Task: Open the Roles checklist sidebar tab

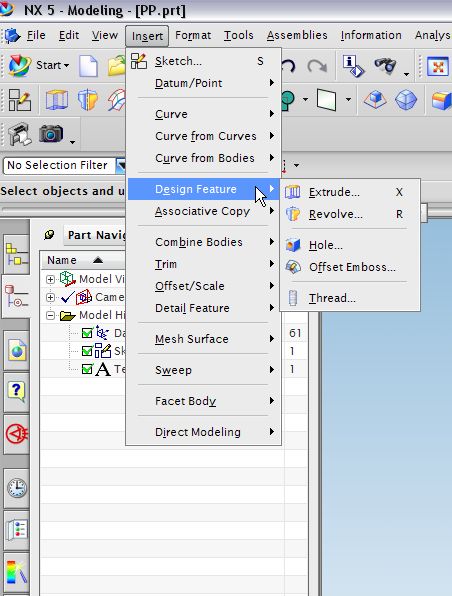Action: click(17, 530)
